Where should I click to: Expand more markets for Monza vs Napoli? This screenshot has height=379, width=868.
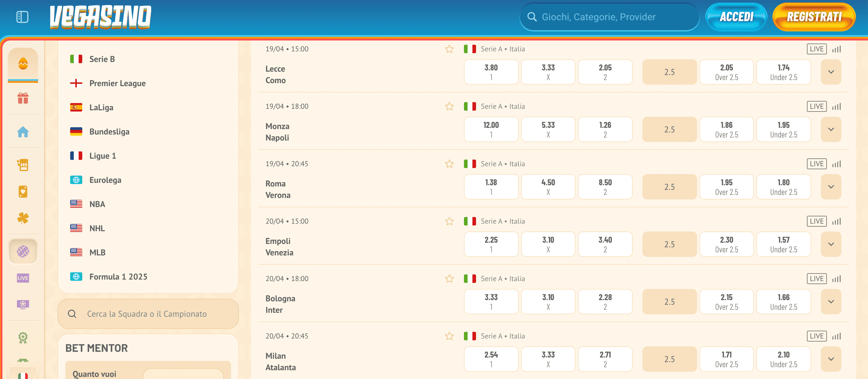[x=831, y=129]
